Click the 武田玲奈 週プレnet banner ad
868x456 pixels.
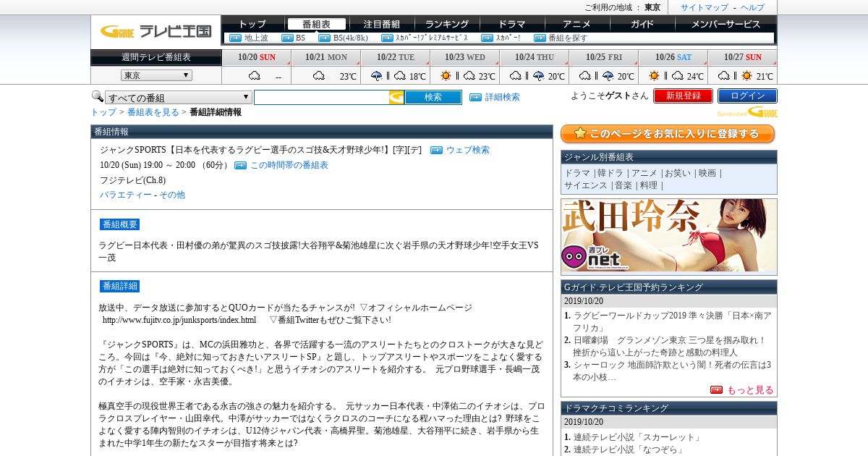[x=669, y=235]
